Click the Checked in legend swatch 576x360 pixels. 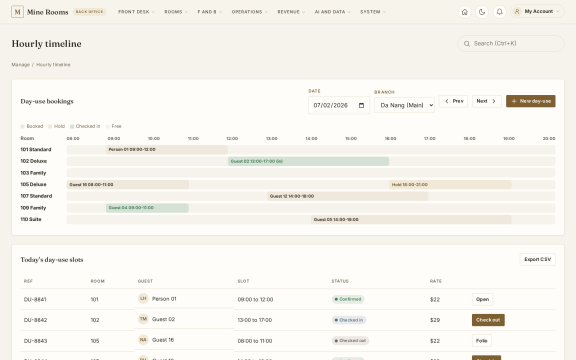[72, 126]
